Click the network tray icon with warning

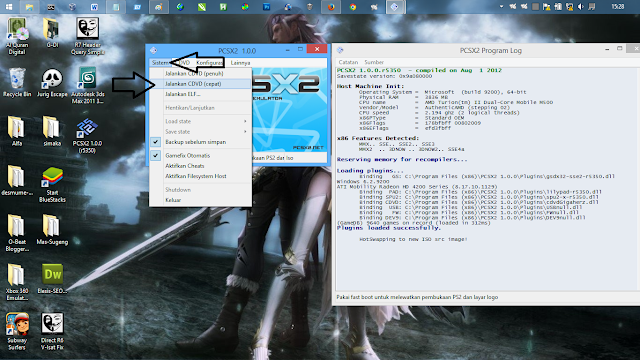click(x=569, y=7)
